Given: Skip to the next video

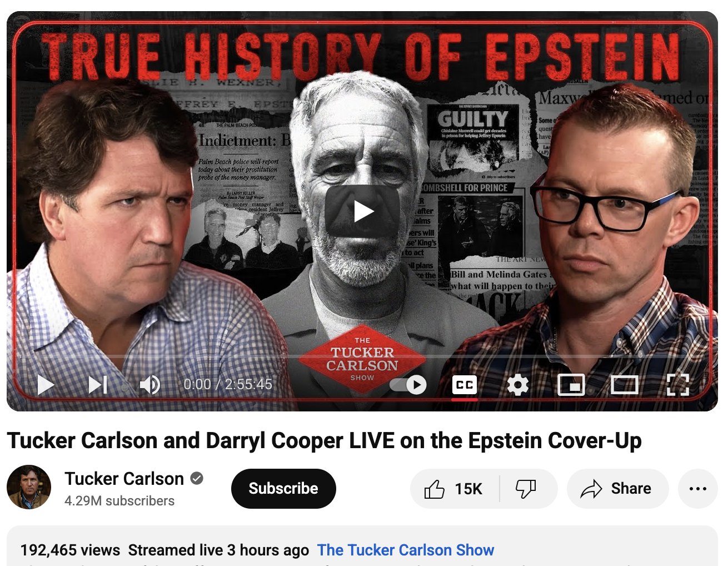Looking at the screenshot, I should (98, 384).
